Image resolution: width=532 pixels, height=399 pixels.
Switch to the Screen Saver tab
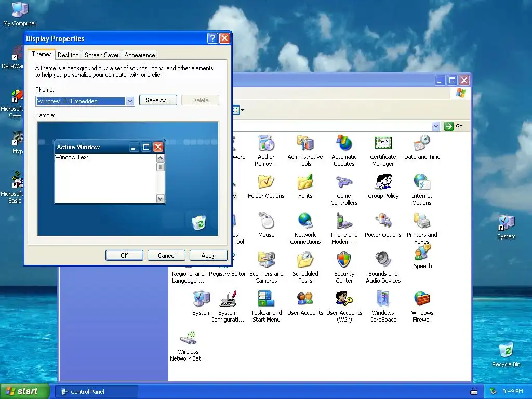101,55
